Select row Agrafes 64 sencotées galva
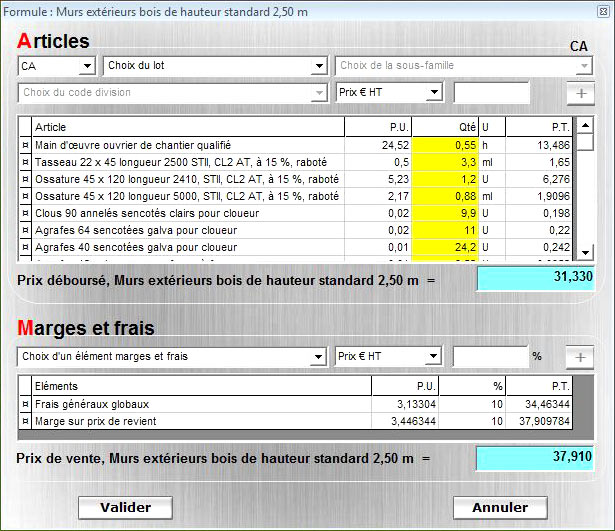Image resolution: width=615 pixels, height=531 pixels. point(296,230)
